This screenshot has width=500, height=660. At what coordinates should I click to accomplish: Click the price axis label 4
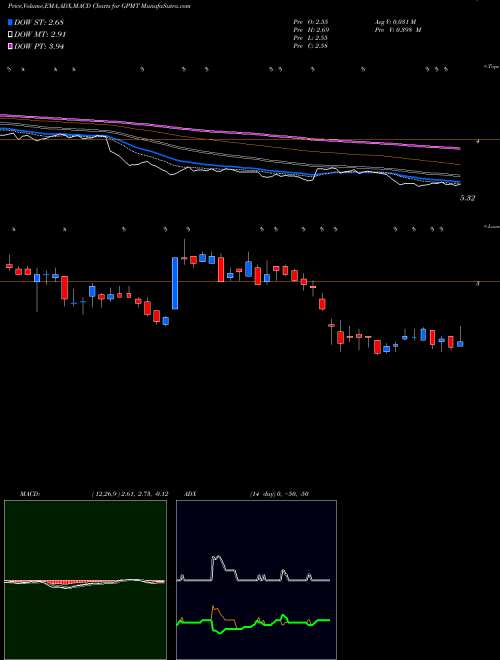coord(478,141)
